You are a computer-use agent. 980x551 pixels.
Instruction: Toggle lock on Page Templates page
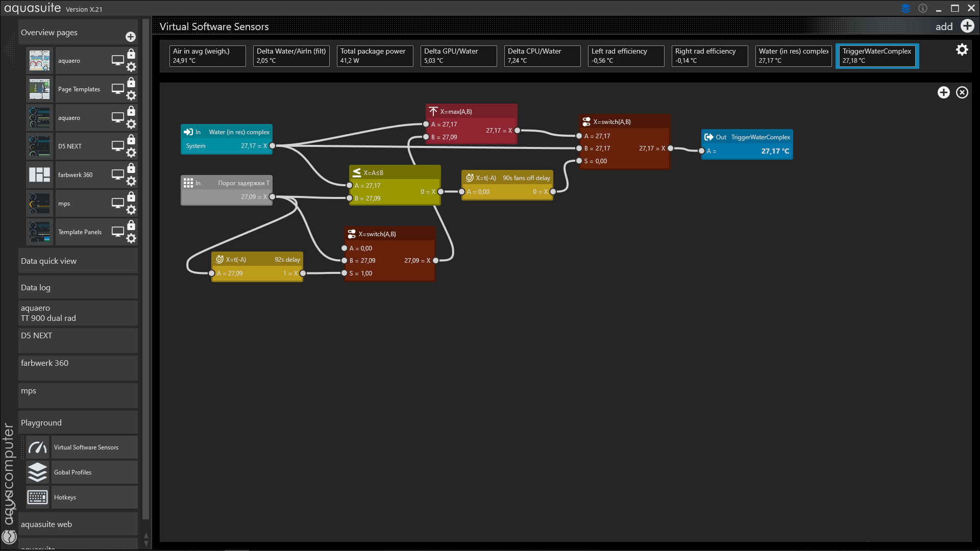coord(131,83)
